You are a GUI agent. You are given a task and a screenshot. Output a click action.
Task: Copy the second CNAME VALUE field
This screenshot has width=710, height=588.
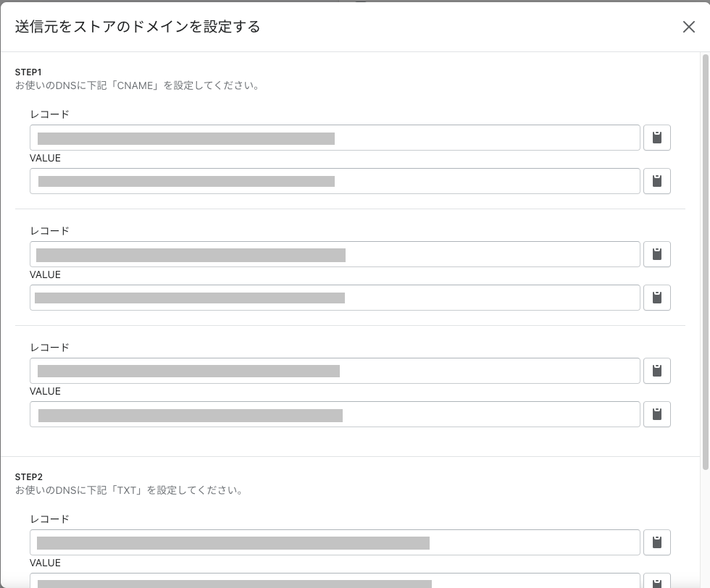(x=656, y=298)
